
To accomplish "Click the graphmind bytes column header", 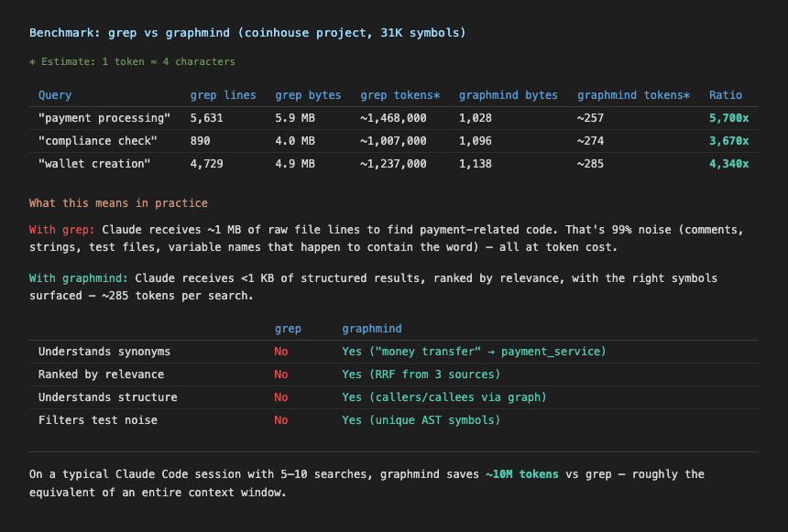I will (509, 95).
